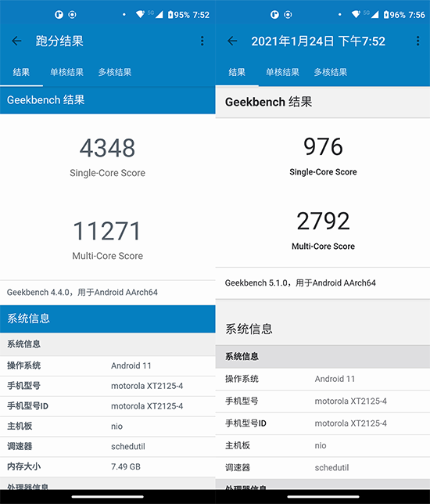
Task: Tap the cellular signal icon beside 96%
Action: coord(374,14)
